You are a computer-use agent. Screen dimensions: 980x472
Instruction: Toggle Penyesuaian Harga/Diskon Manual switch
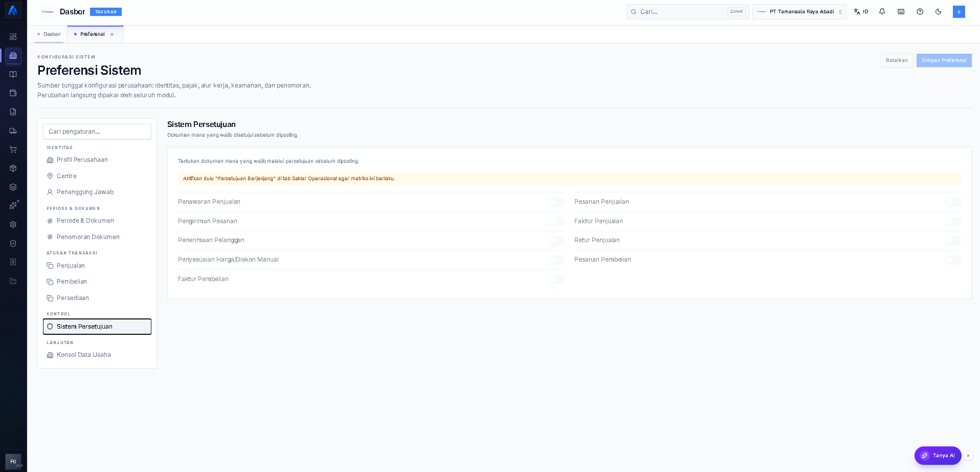click(x=556, y=260)
